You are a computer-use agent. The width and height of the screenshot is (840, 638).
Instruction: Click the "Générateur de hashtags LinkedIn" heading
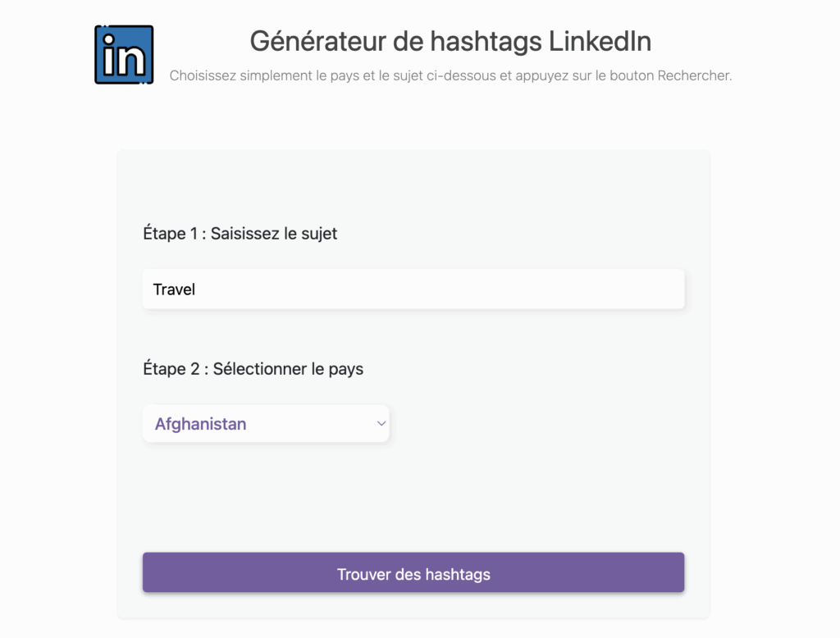(450, 40)
